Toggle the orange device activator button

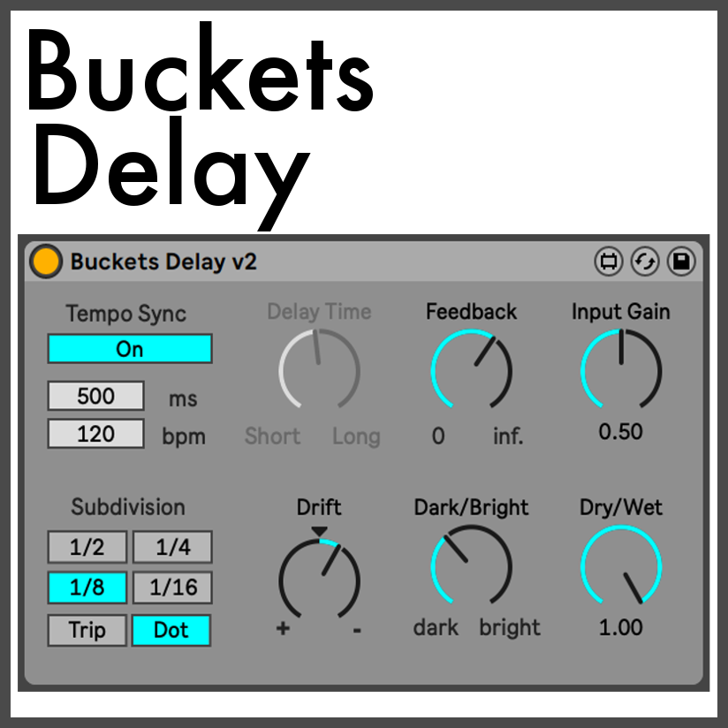pyautogui.click(x=46, y=262)
